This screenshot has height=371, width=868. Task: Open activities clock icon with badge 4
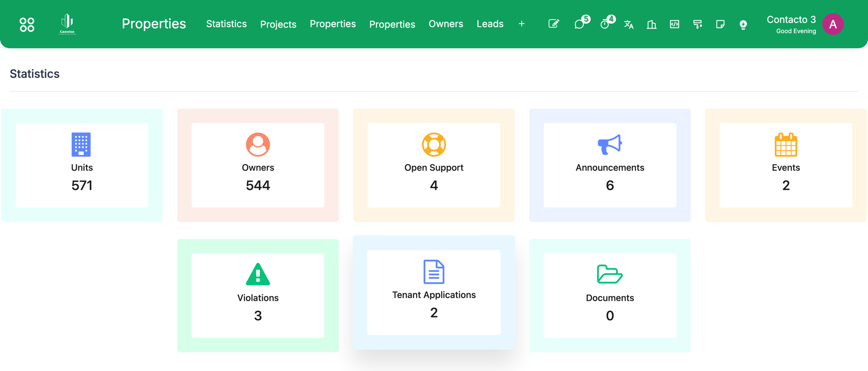605,24
